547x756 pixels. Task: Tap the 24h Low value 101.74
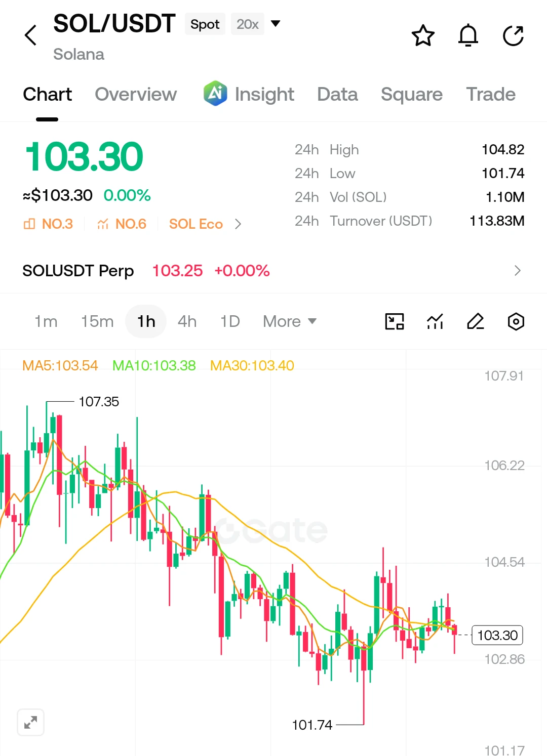click(x=503, y=173)
